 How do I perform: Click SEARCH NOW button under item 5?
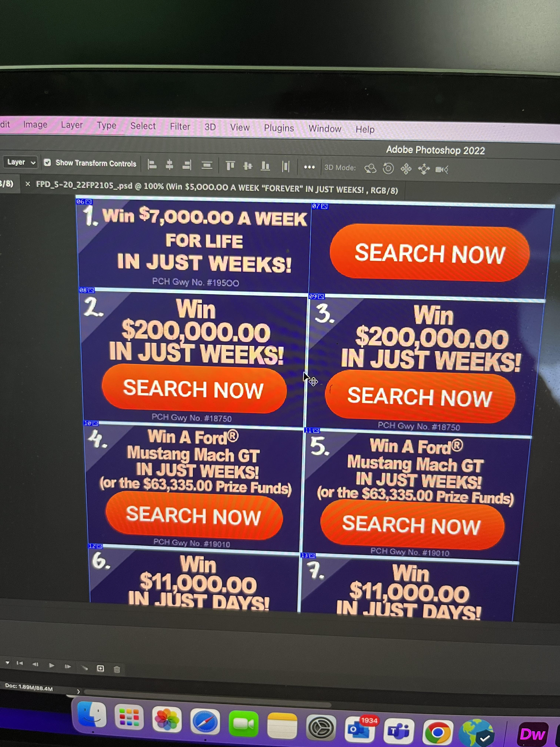click(412, 525)
